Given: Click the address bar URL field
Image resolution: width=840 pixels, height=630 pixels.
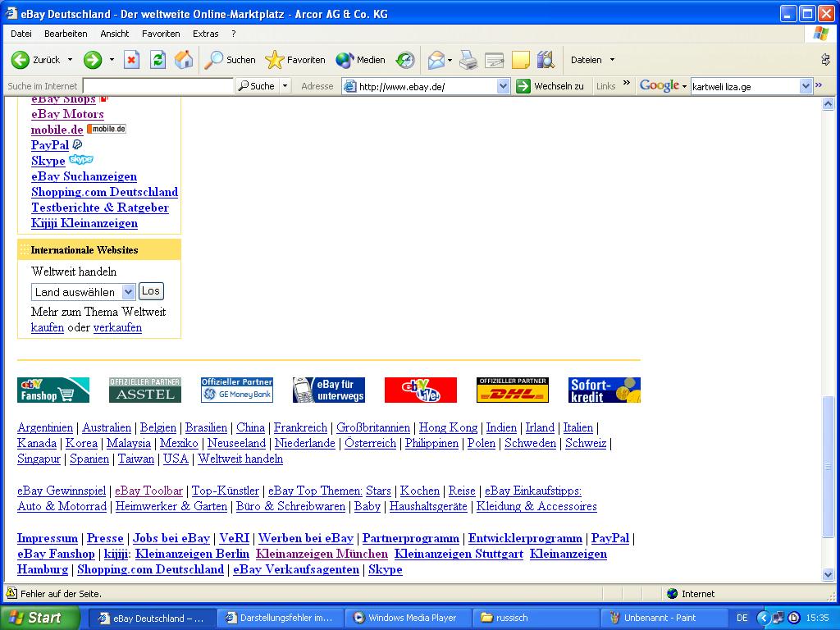Looking at the screenshot, I should coord(427,85).
